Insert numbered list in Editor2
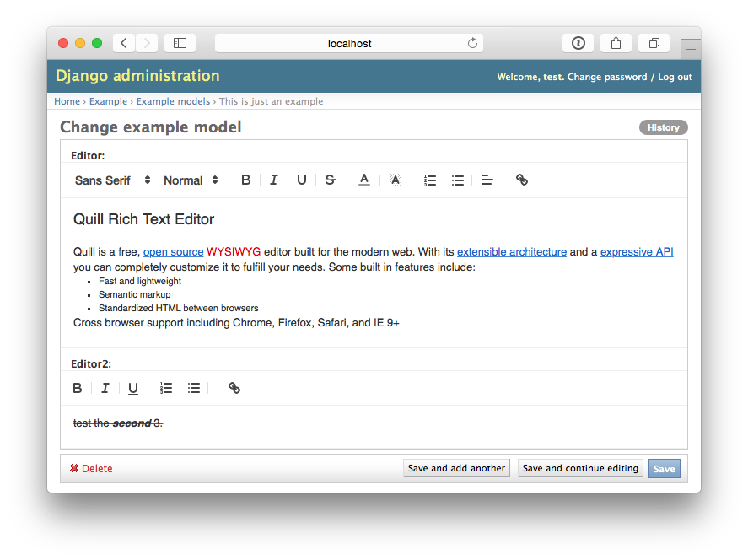Viewport: 748px width, 560px height. pos(165,388)
